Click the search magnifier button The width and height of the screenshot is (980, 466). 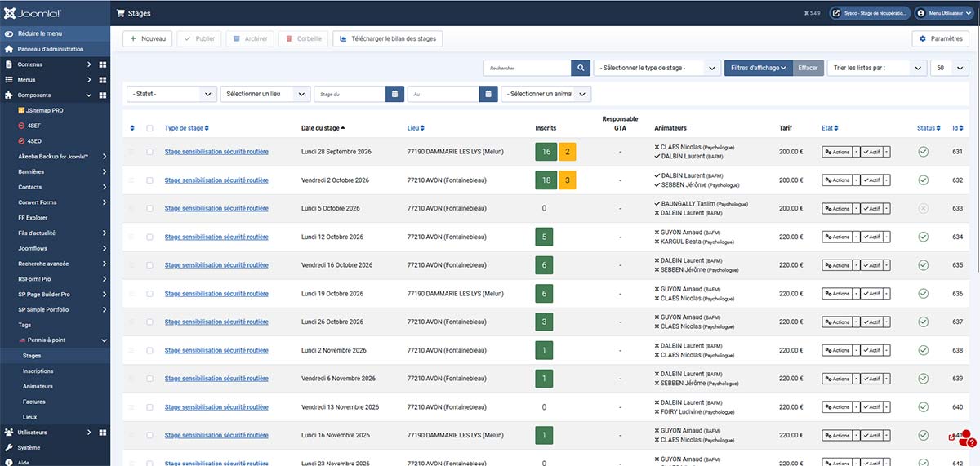pyautogui.click(x=580, y=68)
